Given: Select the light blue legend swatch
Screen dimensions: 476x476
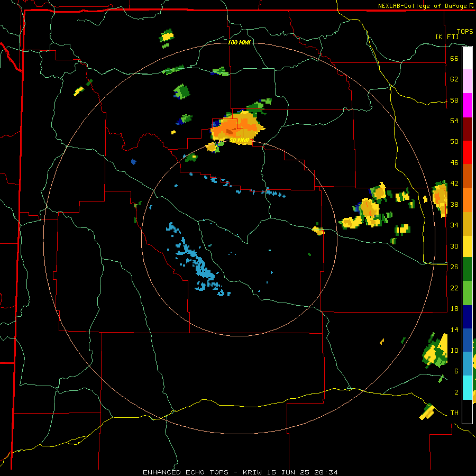Looking at the screenshot, I should point(467,364).
